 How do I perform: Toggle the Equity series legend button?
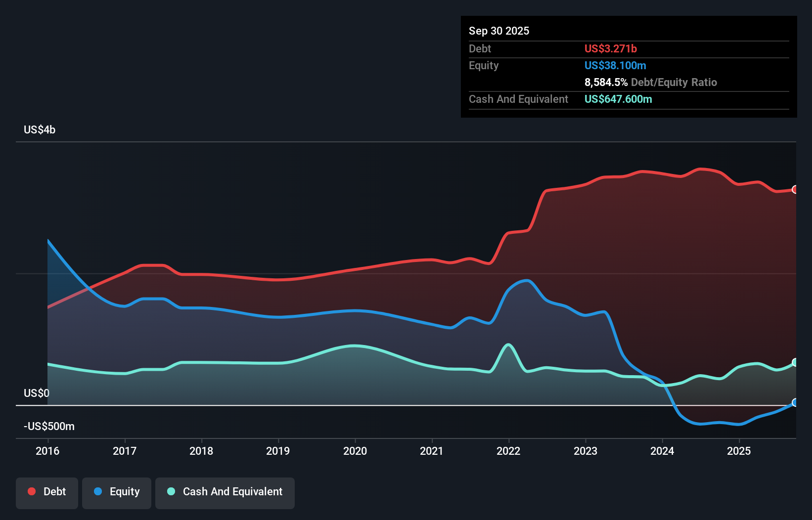coord(117,493)
